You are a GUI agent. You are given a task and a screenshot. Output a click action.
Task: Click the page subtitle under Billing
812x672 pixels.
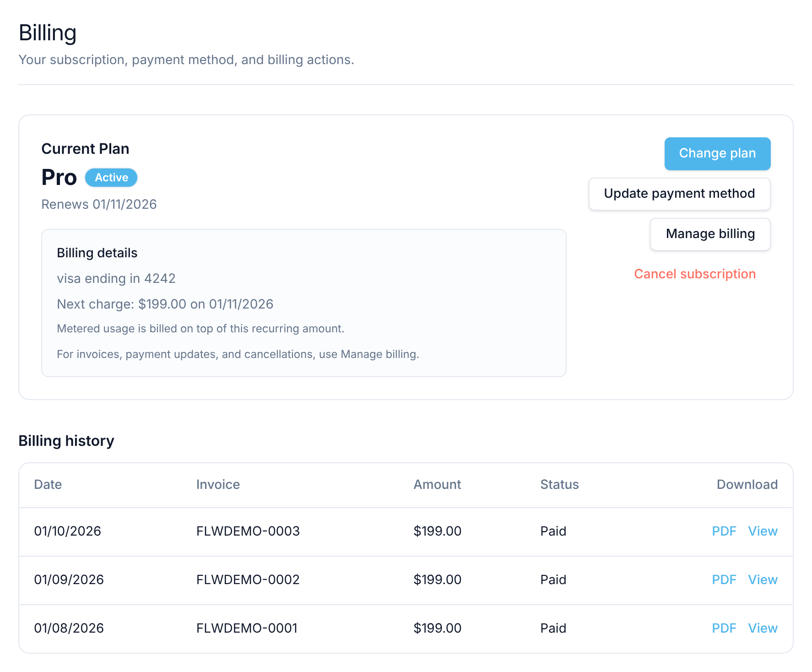pos(186,60)
